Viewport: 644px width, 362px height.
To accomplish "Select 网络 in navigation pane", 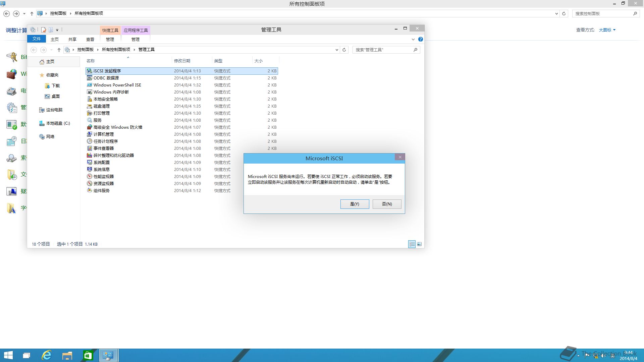I will [x=47, y=137].
